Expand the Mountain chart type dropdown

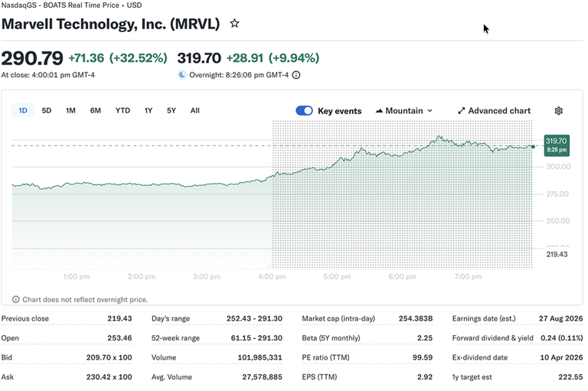(404, 111)
